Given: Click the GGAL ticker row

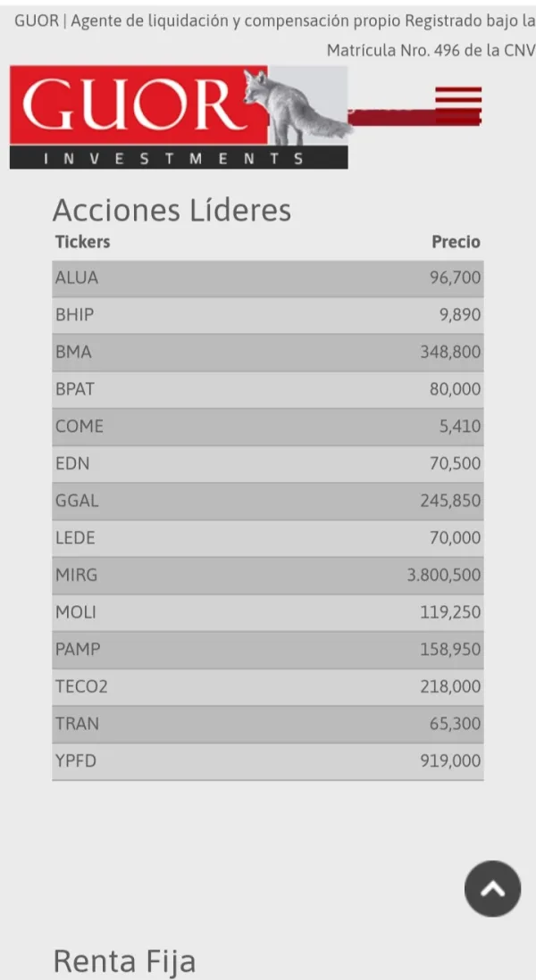Looking at the screenshot, I should (x=267, y=502).
